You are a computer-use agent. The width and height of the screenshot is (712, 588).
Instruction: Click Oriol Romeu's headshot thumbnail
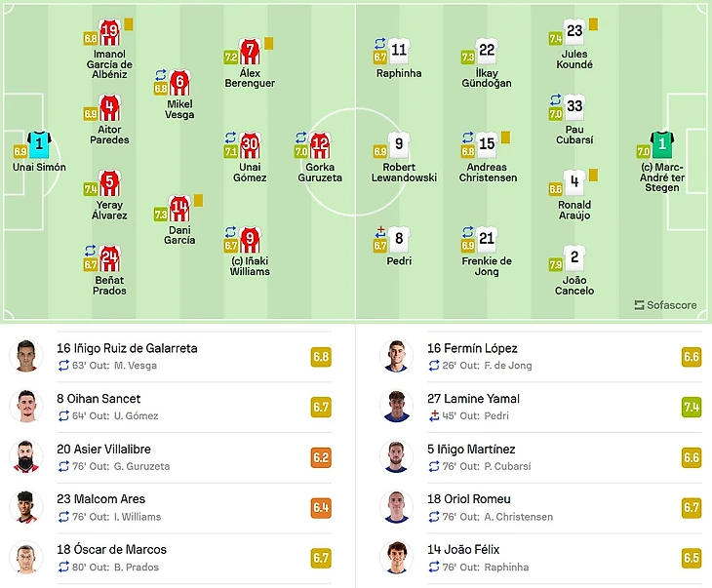click(x=396, y=507)
